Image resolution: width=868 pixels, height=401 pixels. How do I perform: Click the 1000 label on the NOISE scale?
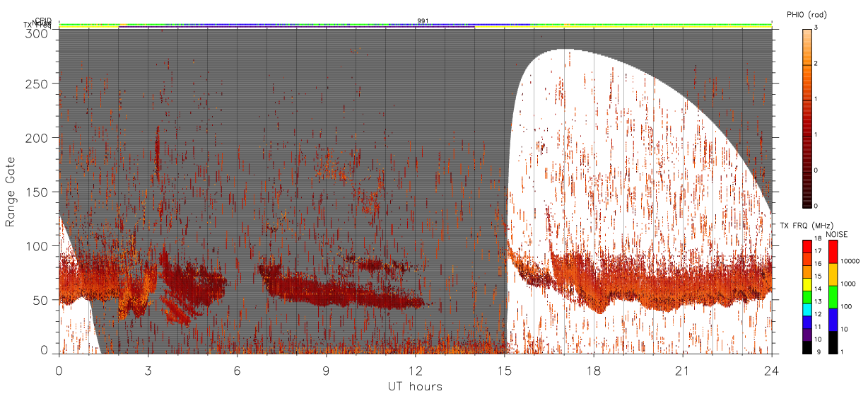click(847, 283)
